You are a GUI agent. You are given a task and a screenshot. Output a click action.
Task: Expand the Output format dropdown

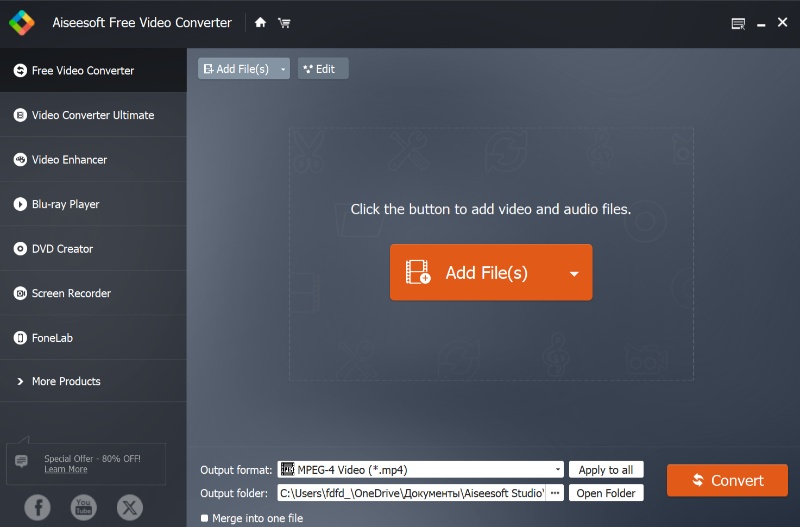557,470
